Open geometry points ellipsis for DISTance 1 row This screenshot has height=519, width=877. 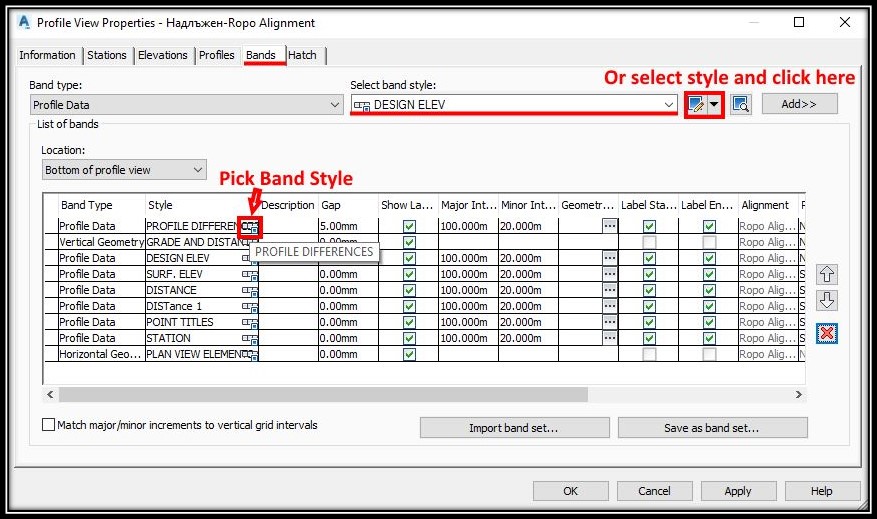[610, 306]
